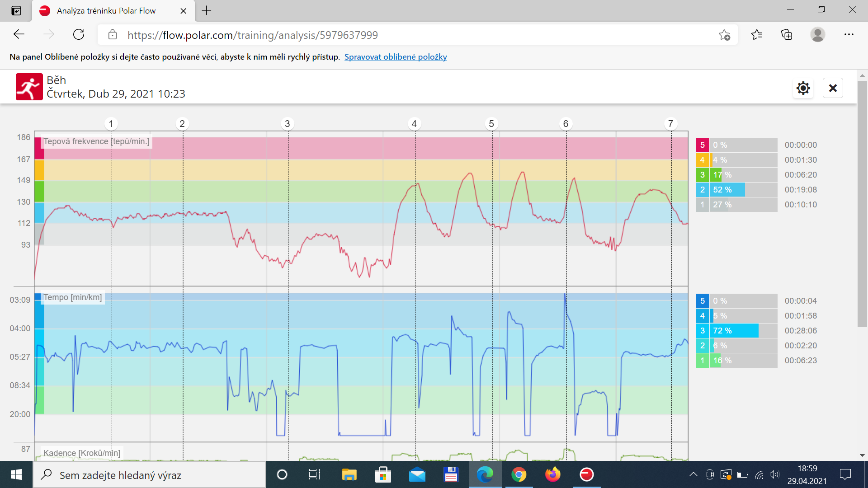Viewport: 868px width, 488px height.
Task: Open the browser Collections panel
Action: 787,35
